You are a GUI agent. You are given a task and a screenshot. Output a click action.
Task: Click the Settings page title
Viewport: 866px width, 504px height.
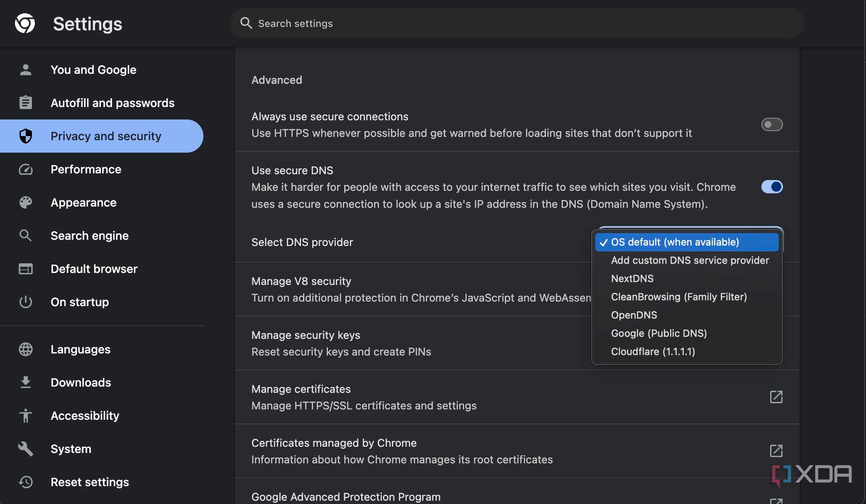coord(88,24)
